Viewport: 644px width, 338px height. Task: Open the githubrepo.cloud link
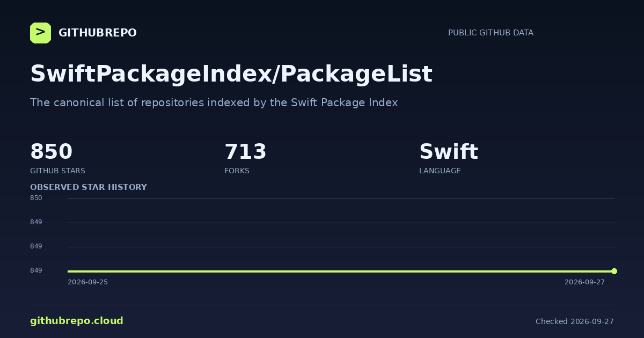[77, 321]
